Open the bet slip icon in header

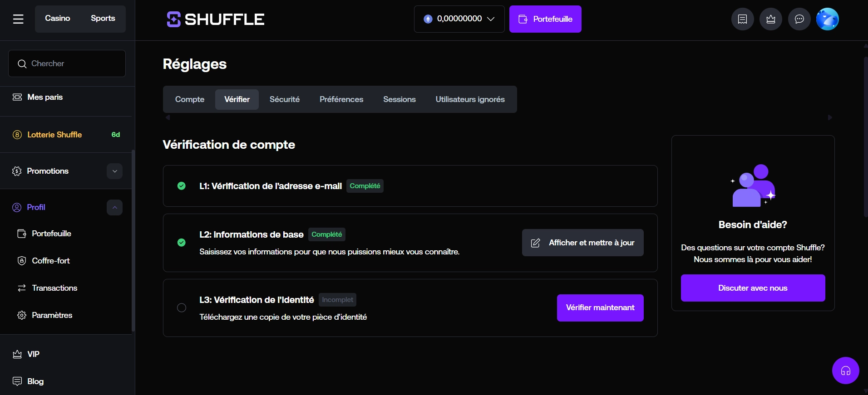[743, 19]
